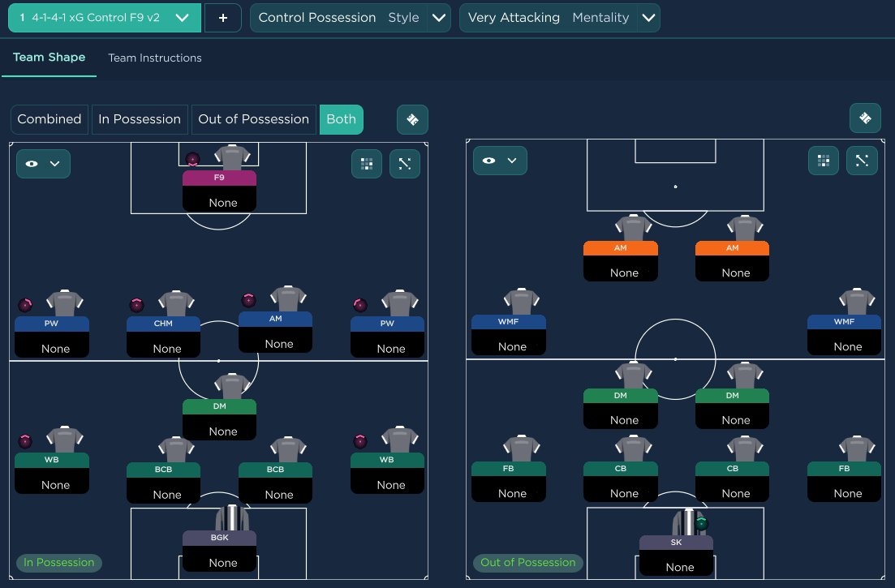Viewport: 895px width, 588px height.
Task: Select the Both view
Action: pyautogui.click(x=342, y=119)
